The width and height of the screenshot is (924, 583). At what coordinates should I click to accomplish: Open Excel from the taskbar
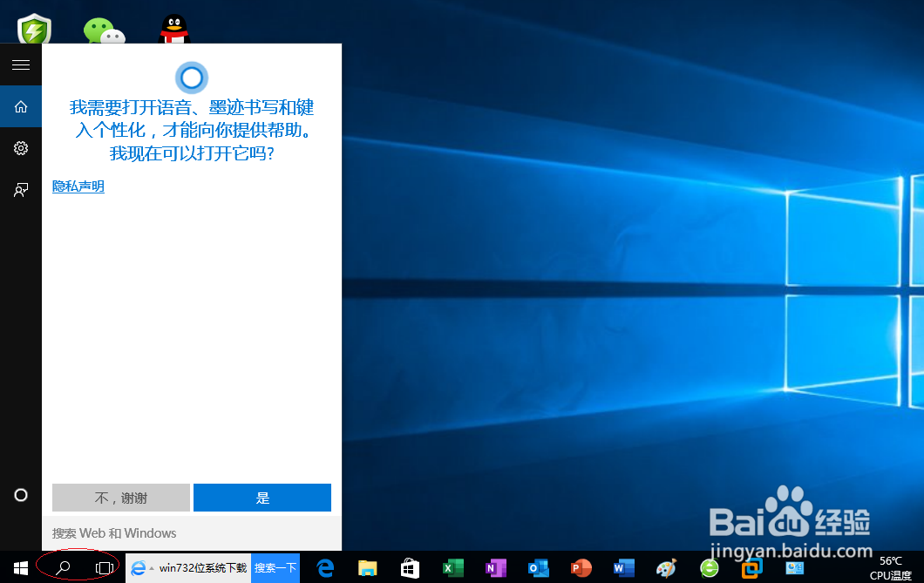coord(452,567)
